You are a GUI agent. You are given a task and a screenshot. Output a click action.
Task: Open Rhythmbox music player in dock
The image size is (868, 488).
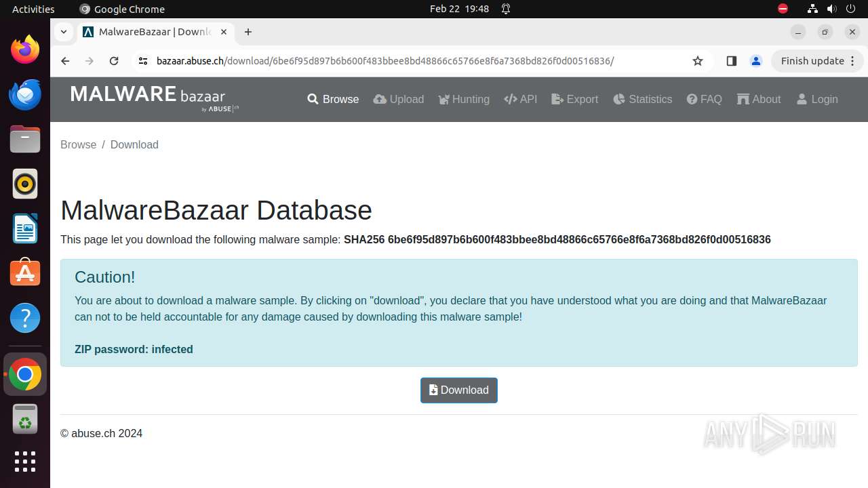click(x=25, y=184)
